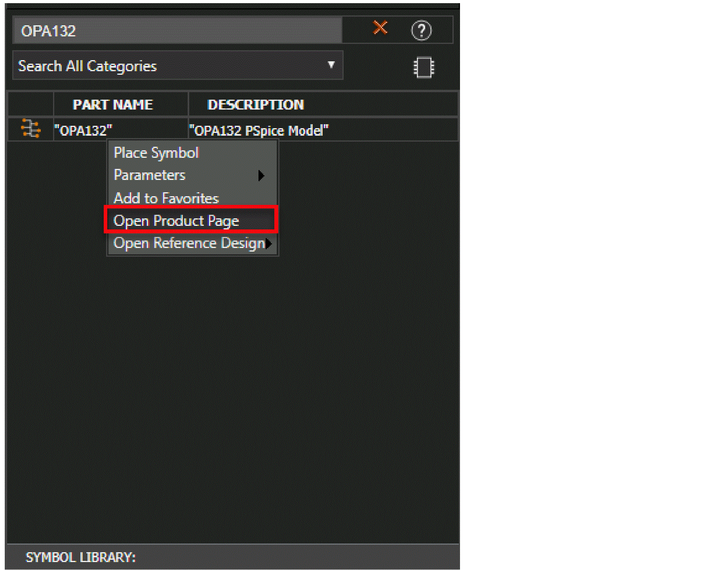This screenshot has width=728, height=570.
Task: Select the "OPA132" part name cell
Action: (121, 130)
